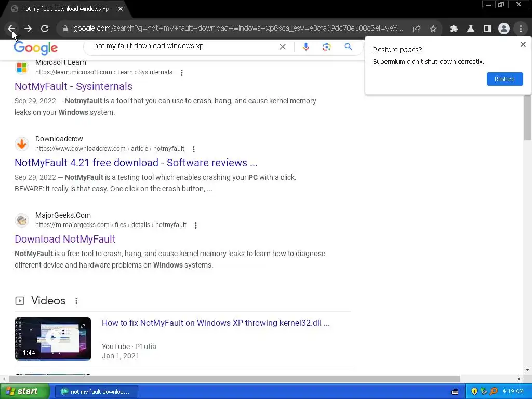The image size is (532, 399).
Task: Submit search with the magnifying glass icon
Action: (x=348, y=47)
